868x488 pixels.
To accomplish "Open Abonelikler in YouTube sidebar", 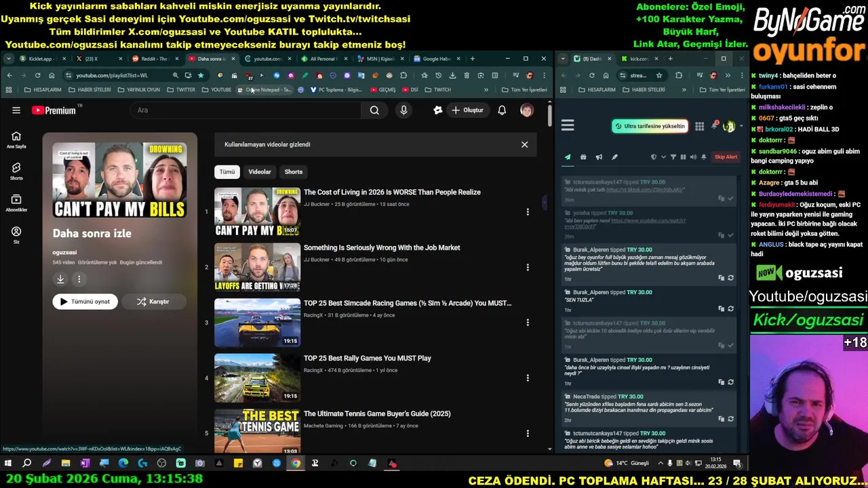I will click(x=16, y=203).
